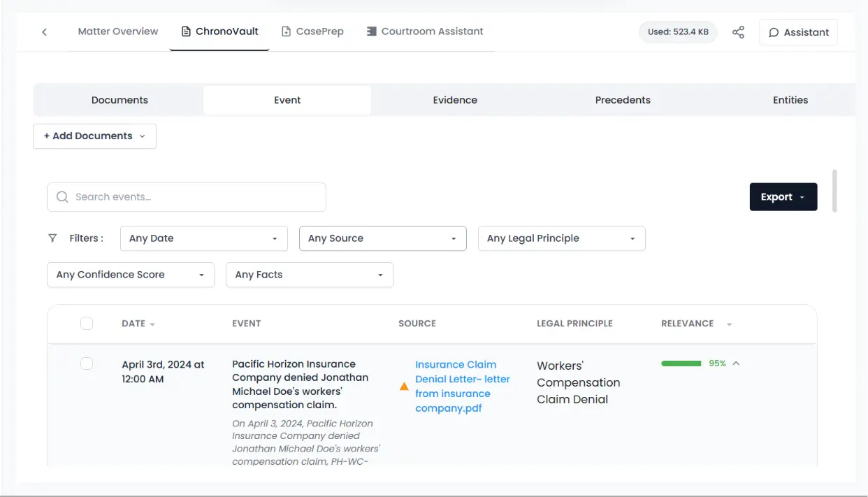Image resolution: width=868 pixels, height=497 pixels.
Task: Click the Used: 523.4 KB storage badge
Action: point(678,32)
